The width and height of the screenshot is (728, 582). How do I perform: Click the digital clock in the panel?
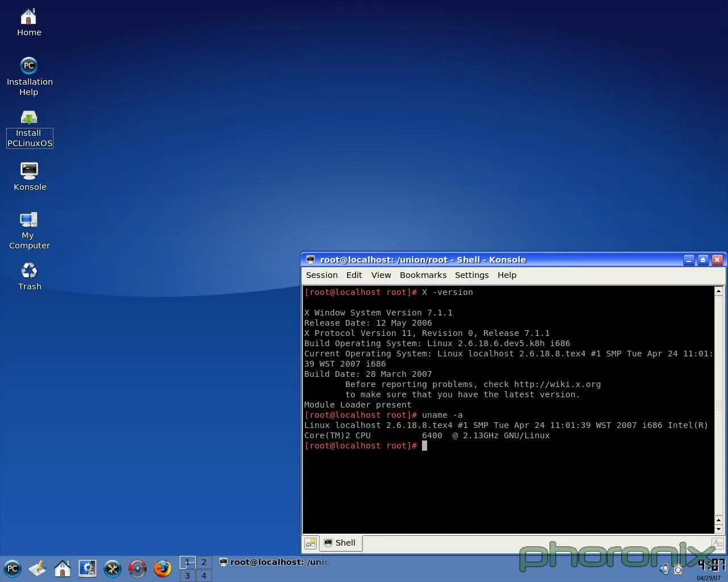[x=712, y=564]
